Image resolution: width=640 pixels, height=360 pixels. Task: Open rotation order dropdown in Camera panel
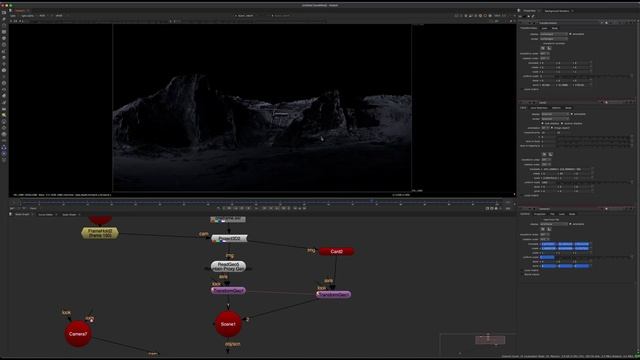tap(545, 239)
